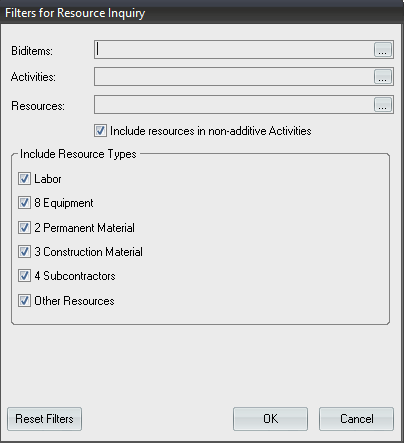Click the Reset Filters button
Screen dimensions: 404x443
click(x=44, y=419)
